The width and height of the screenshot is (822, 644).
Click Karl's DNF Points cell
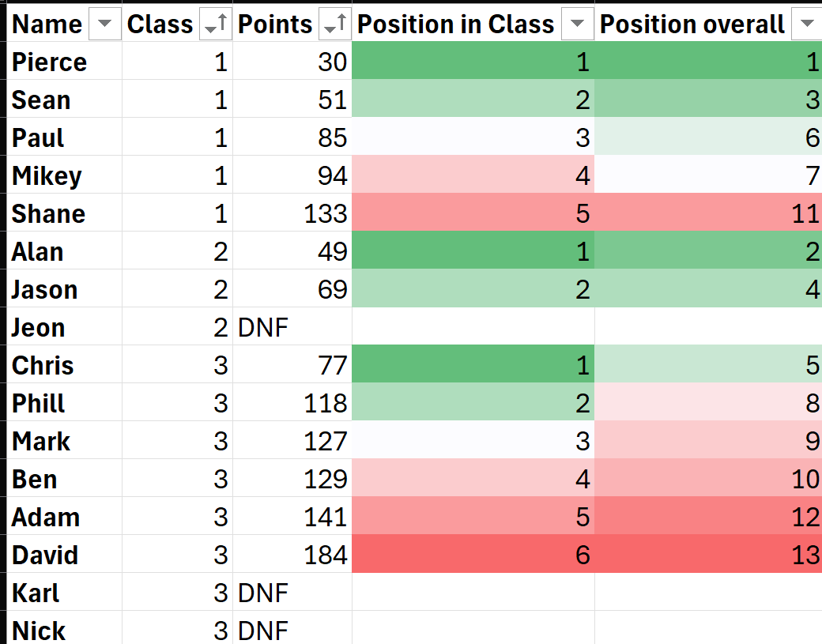tap(292, 592)
